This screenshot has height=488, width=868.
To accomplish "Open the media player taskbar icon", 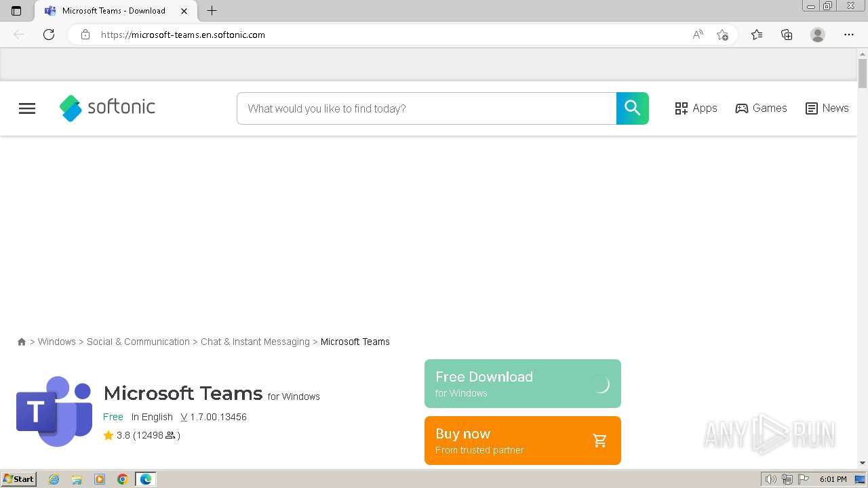I will pos(100,479).
